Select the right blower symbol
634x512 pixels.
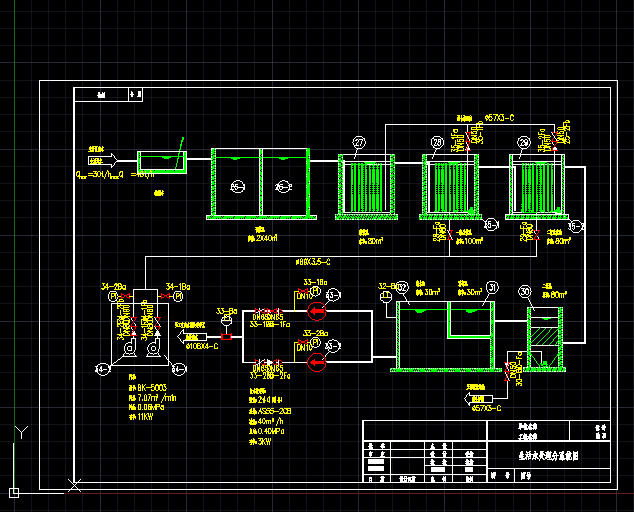(153, 349)
